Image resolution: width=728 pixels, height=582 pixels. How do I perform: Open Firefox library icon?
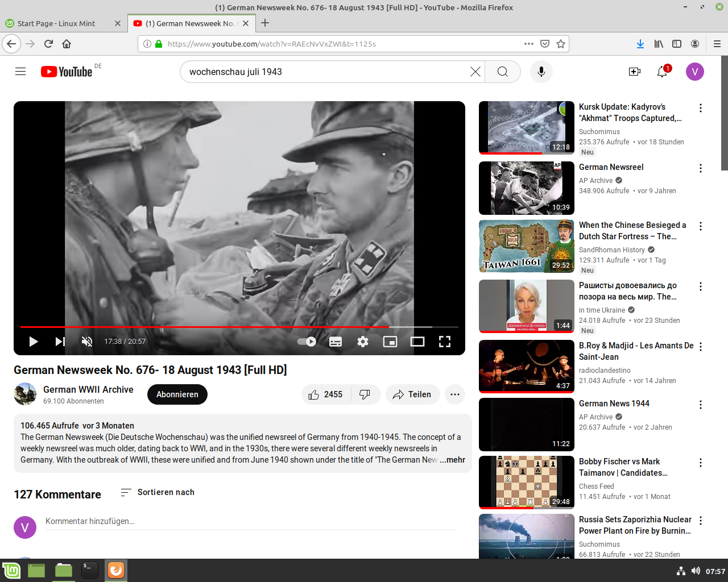click(659, 44)
